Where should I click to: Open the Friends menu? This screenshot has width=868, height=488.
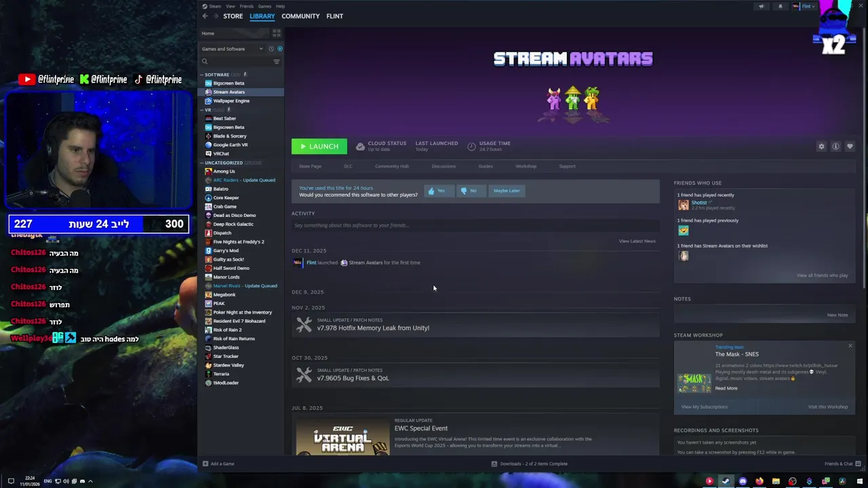click(x=246, y=6)
